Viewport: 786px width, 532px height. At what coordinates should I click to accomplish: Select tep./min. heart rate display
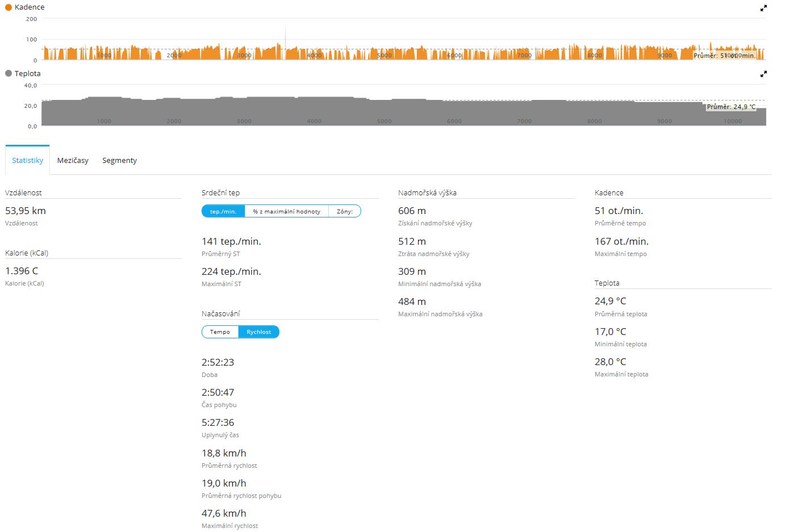(223, 211)
